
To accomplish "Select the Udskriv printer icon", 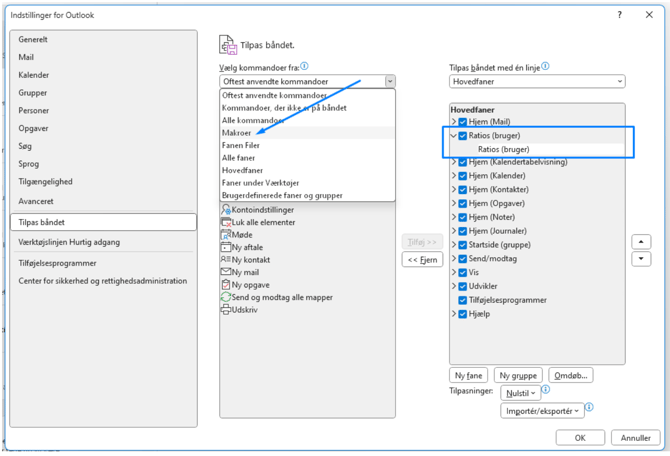I will pyautogui.click(x=226, y=310).
